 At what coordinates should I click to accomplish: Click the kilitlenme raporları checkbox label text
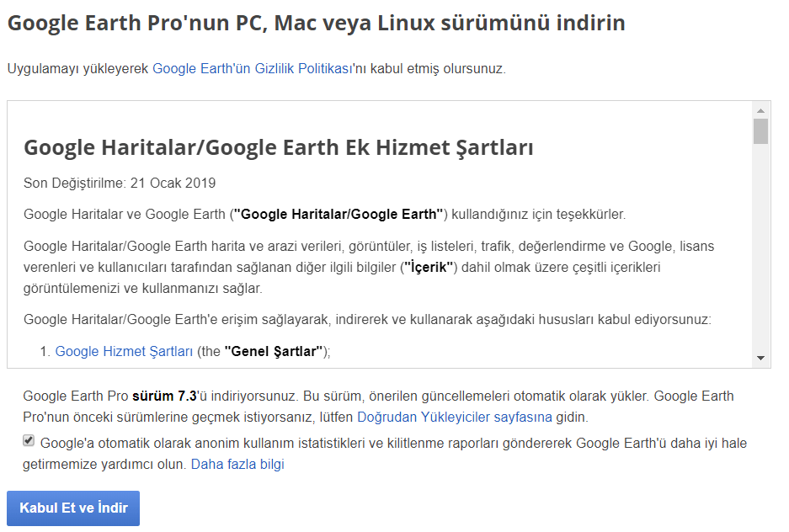click(392, 444)
